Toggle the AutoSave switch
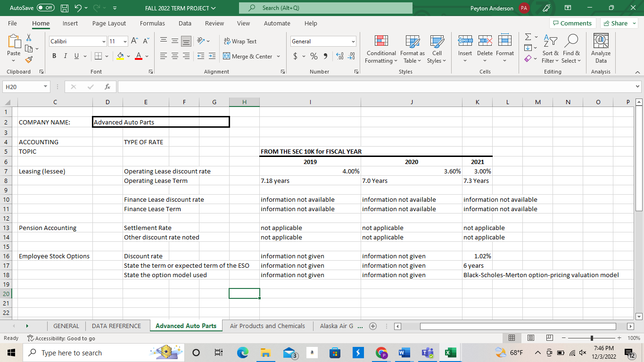Viewport: 644px width, 362px height. tap(45, 8)
